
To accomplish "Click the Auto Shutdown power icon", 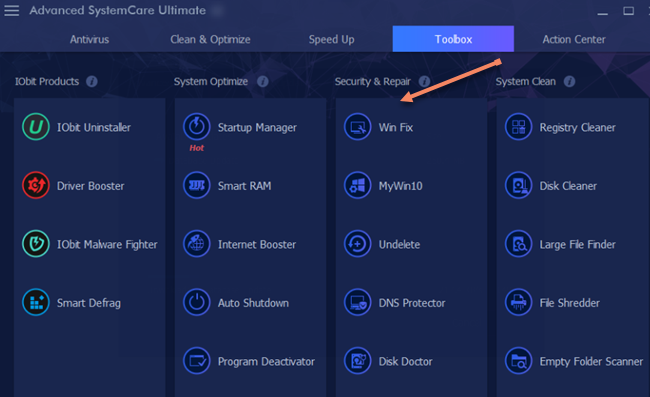I will click(x=196, y=302).
